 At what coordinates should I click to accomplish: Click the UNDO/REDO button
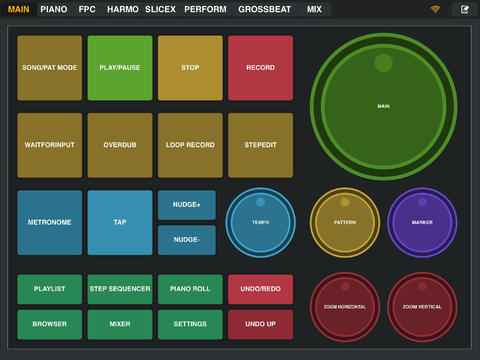[x=261, y=289]
